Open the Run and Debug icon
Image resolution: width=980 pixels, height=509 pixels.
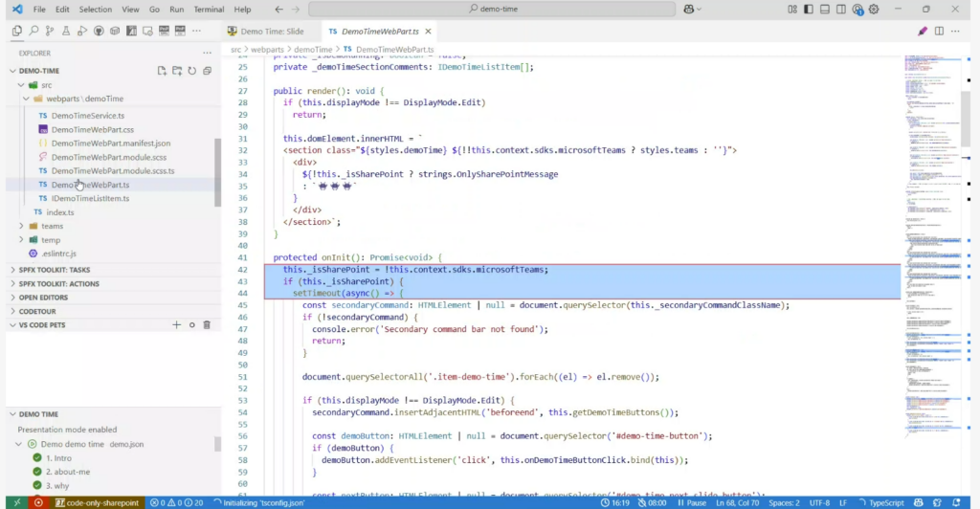tap(82, 31)
